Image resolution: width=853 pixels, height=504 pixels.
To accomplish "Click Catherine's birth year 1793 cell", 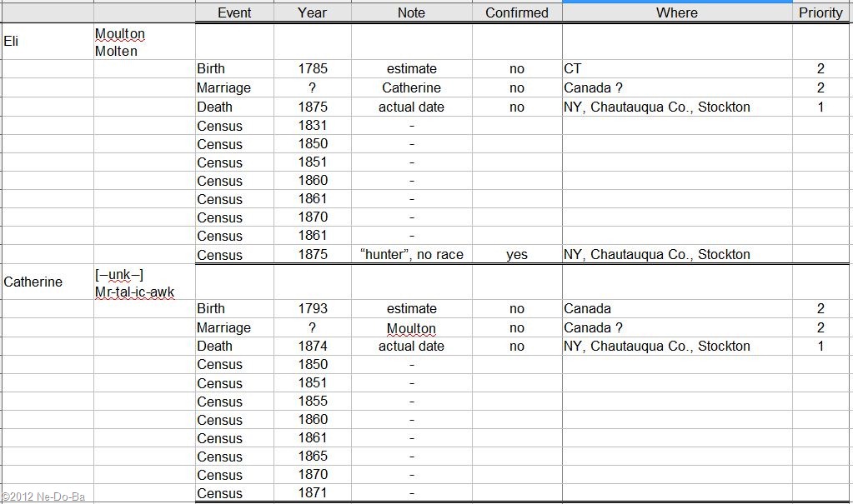I will 313,309.
